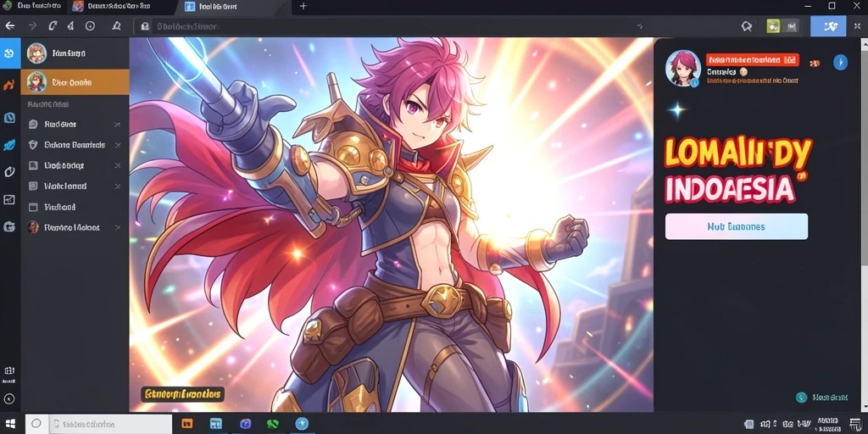Image resolution: width=868 pixels, height=434 pixels.
Task: Click the pink-haired avatar in right panel
Action: tap(683, 68)
